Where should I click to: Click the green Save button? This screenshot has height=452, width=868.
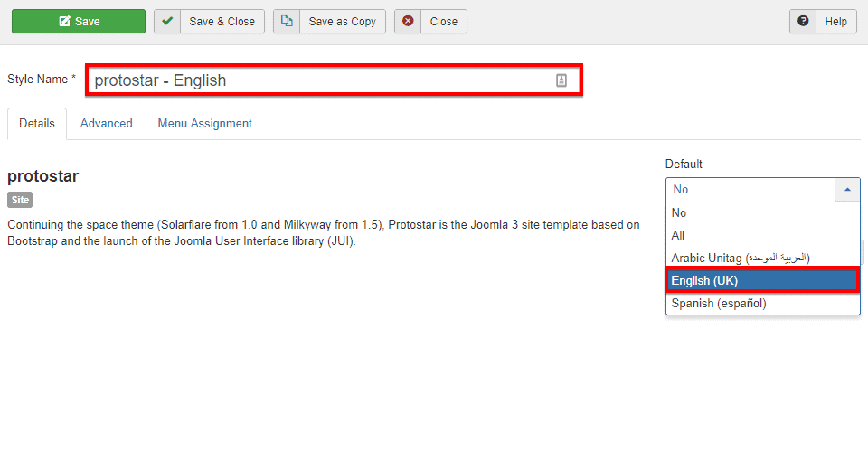(x=79, y=22)
